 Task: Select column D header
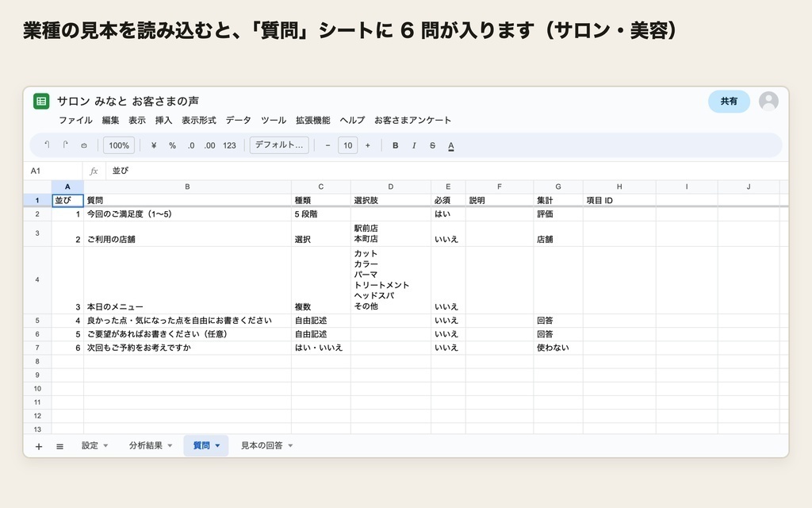[390, 187]
